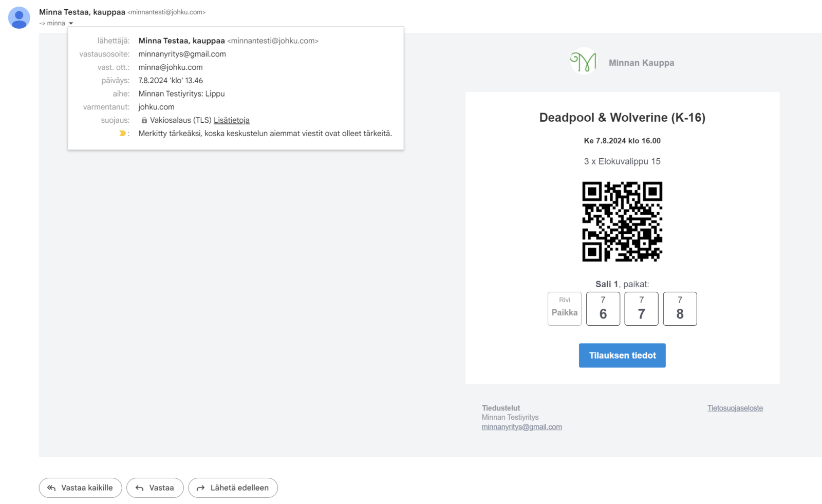Reply to all with Vastaa kaikille
The height and width of the screenshot is (504, 822).
click(x=80, y=488)
